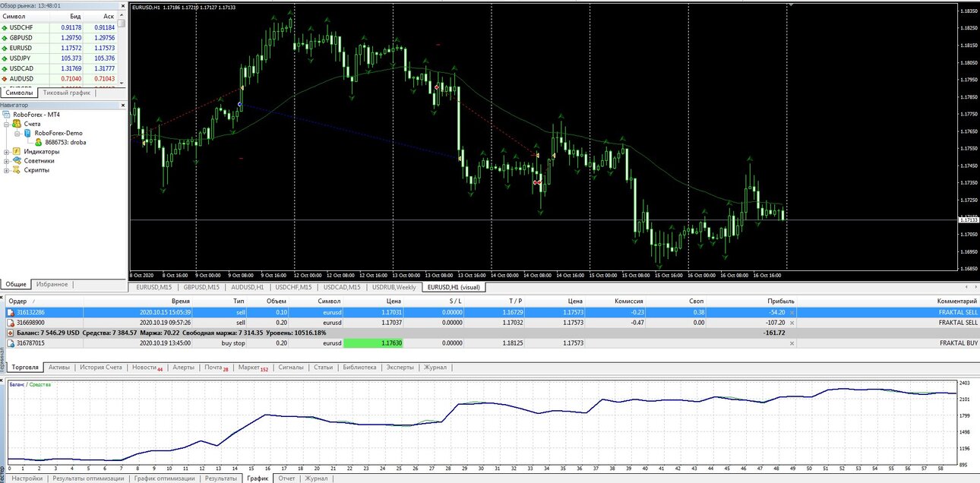This screenshot has width=980, height=483.
Task: Cancel the buy stop order using its x
Action: 792,343
